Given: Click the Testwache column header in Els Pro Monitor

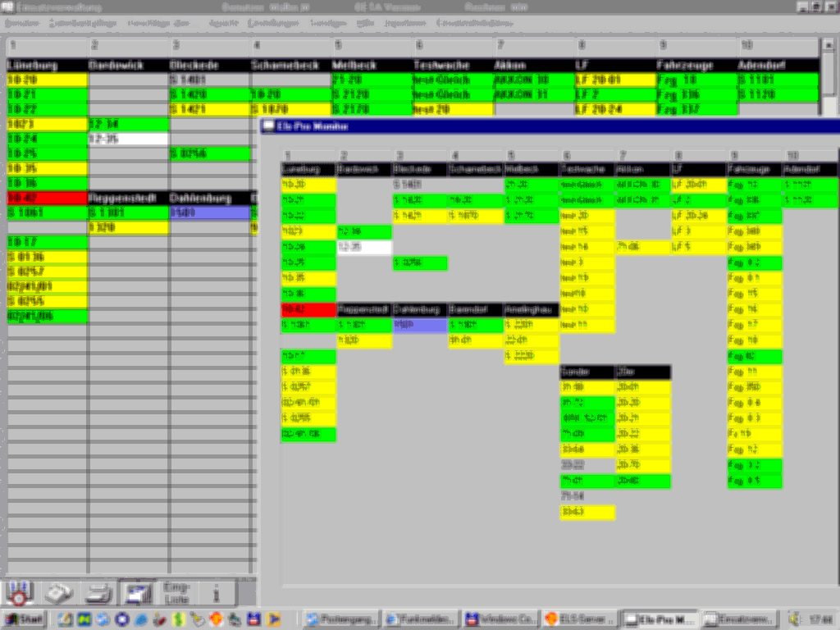Looking at the screenshot, I should (587, 169).
